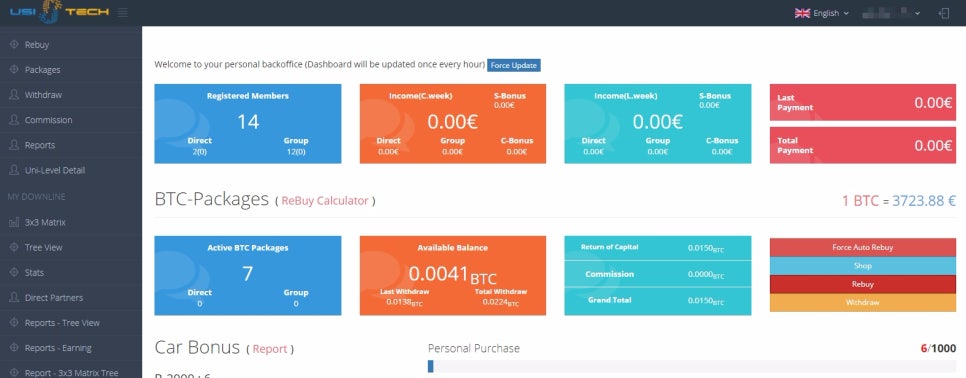The image size is (966, 378).
Task: Click the Force Auto Rebuy button
Action: tap(862, 247)
